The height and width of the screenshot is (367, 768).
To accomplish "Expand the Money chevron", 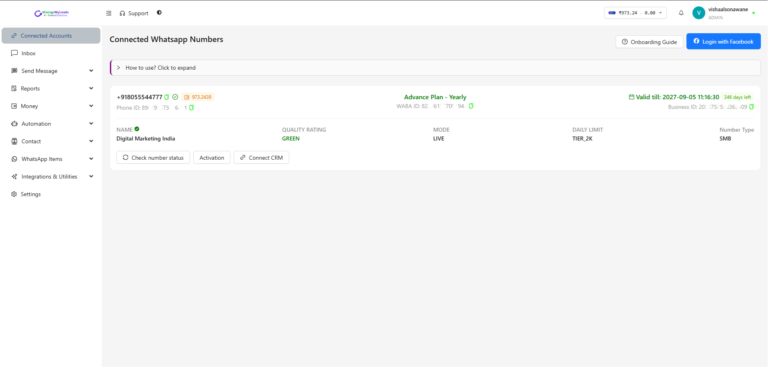I will tap(91, 106).
